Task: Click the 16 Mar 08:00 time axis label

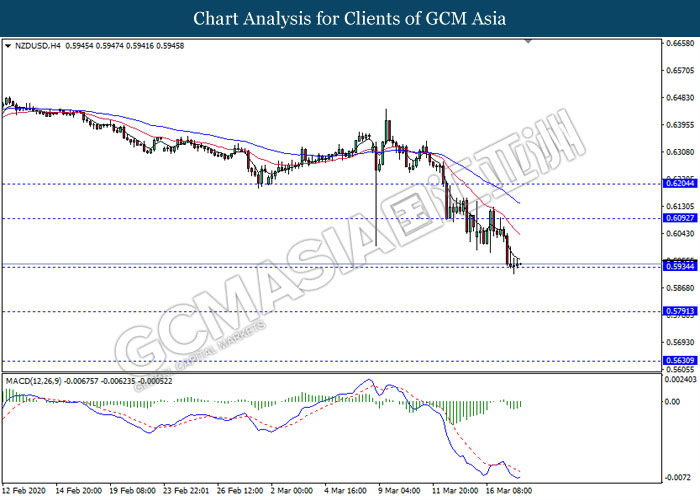Action: [x=508, y=491]
